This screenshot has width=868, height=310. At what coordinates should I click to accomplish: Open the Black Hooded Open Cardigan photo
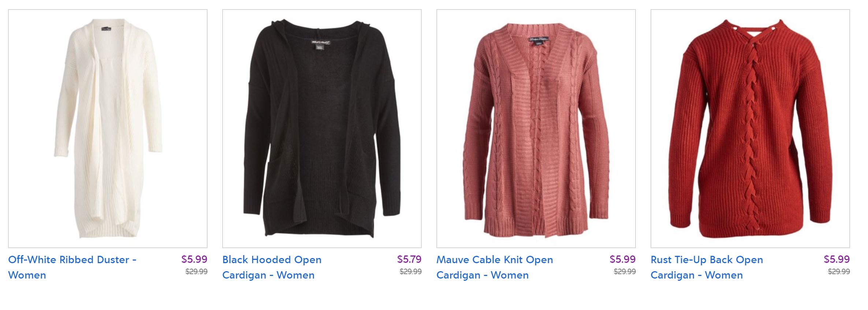[322, 128]
